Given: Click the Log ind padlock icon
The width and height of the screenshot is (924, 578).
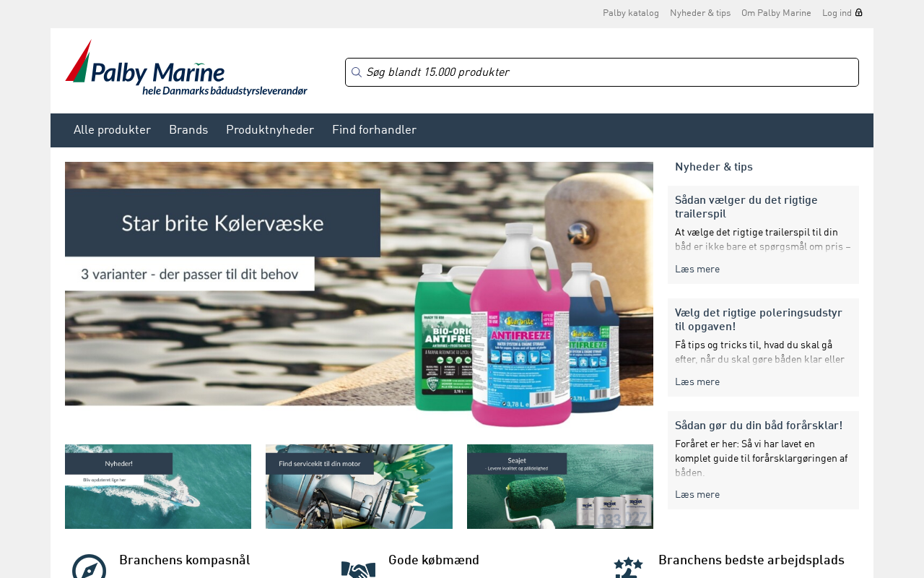Looking at the screenshot, I should click(859, 12).
